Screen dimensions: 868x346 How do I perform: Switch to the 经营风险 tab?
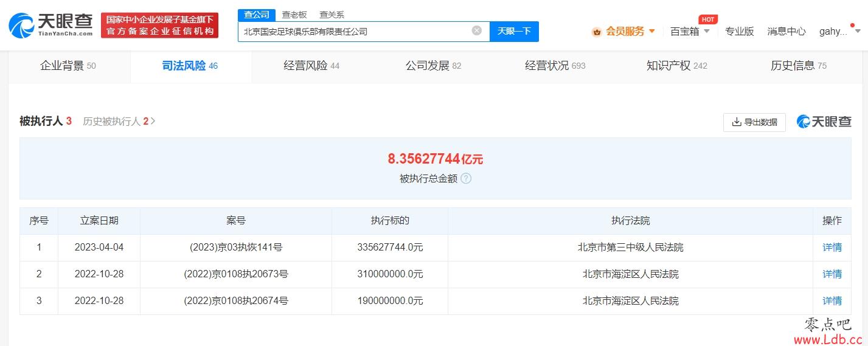tap(311, 66)
